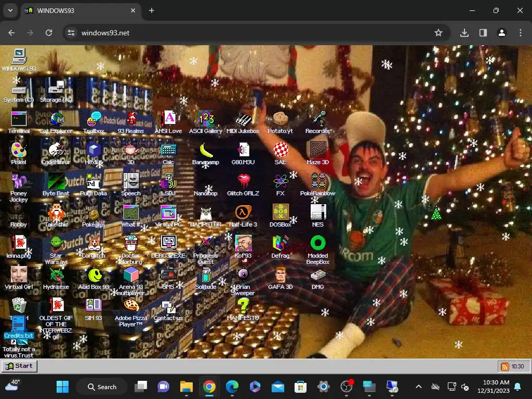The image size is (532, 399).
Task: Reload the page in Chrome
Action: (49, 33)
